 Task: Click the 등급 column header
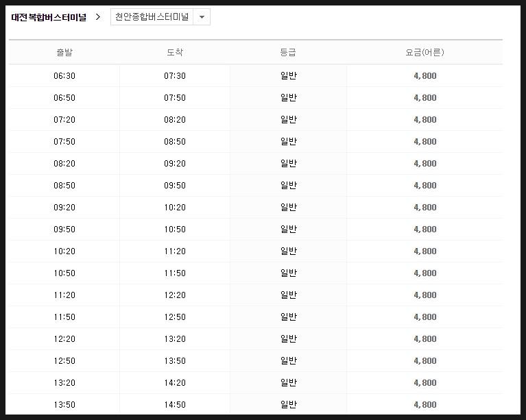coord(288,52)
